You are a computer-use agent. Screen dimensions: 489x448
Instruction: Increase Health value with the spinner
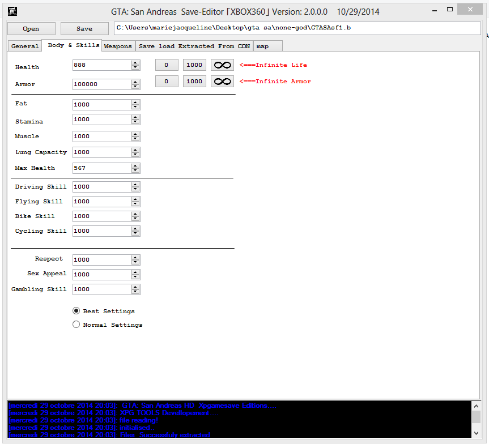[x=135, y=63]
